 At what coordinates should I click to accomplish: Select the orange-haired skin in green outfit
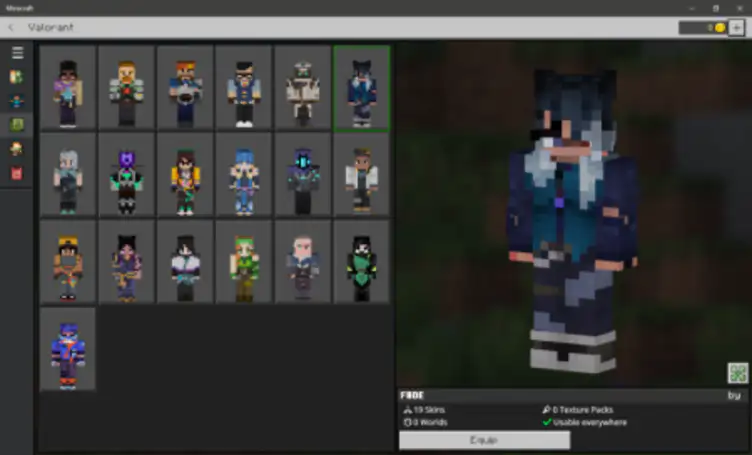244,262
